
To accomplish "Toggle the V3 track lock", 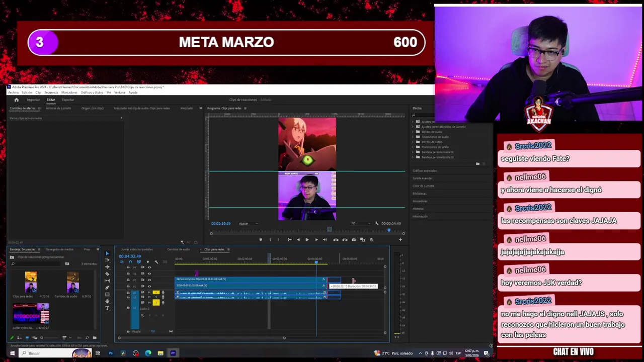I will 128,274.
